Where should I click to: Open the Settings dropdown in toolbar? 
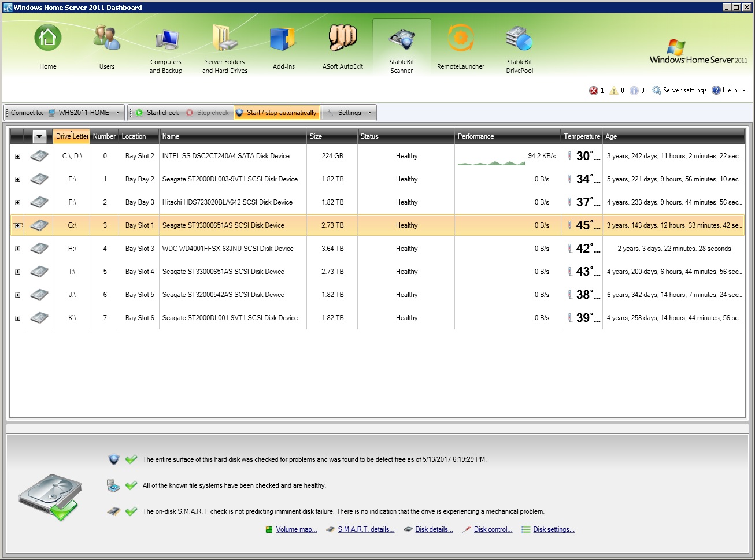point(369,113)
